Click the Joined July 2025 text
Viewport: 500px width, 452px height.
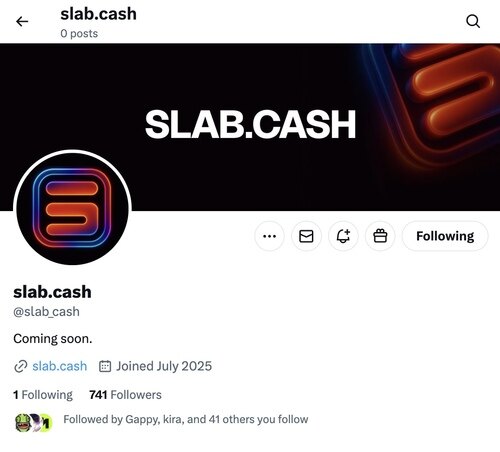pyautogui.click(x=164, y=366)
